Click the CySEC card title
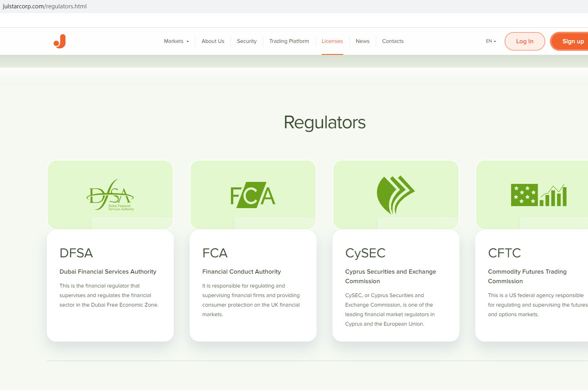 coord(365,253)
